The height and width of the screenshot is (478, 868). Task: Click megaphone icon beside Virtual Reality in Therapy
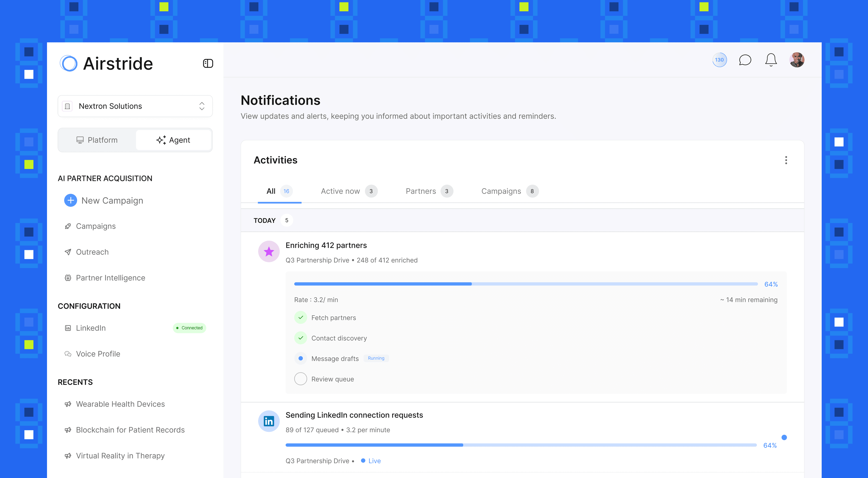(68, 456)
